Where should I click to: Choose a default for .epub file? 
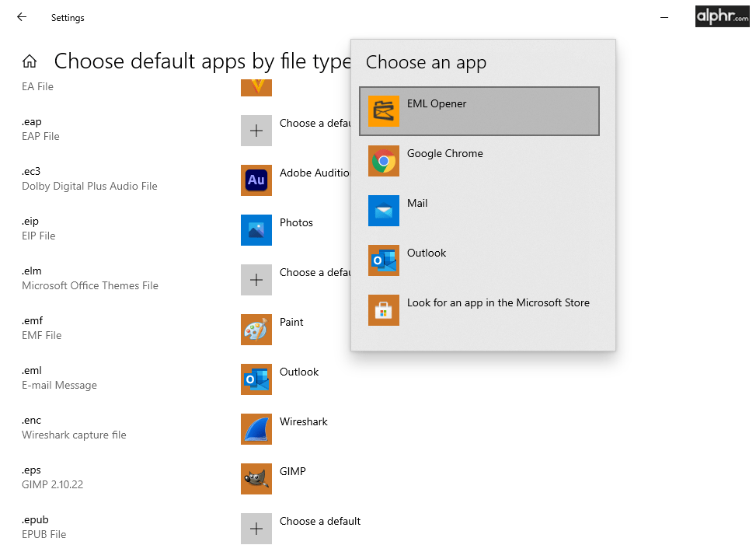click(319, 522)
